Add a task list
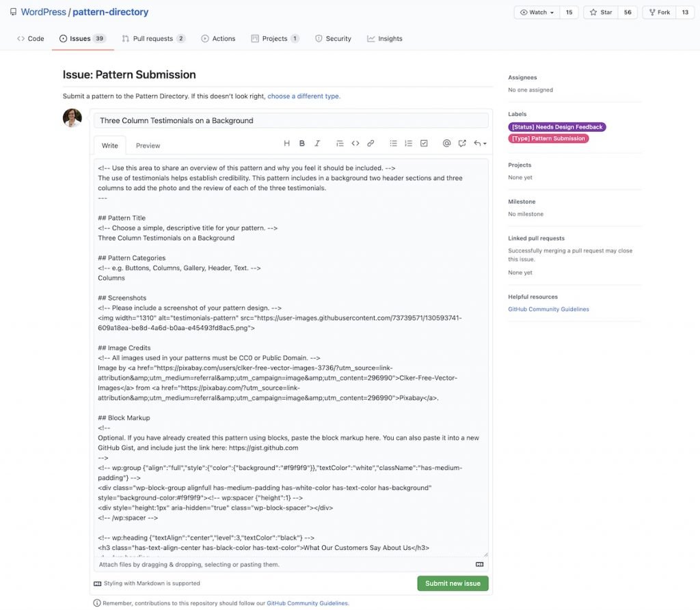This screenshot has width=700, height=610. click(x=424, y=143)
